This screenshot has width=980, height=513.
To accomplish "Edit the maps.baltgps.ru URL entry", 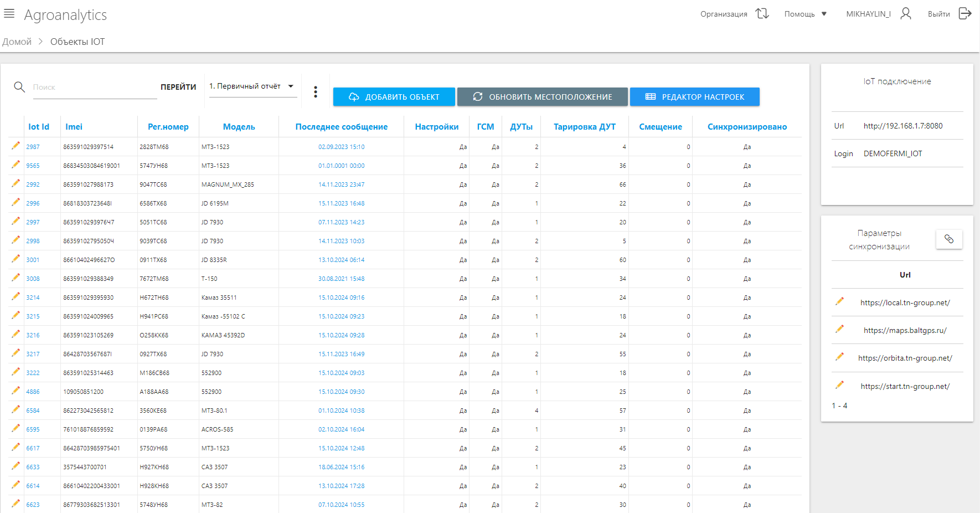I will pyautogui.click(x=839, y=329).
